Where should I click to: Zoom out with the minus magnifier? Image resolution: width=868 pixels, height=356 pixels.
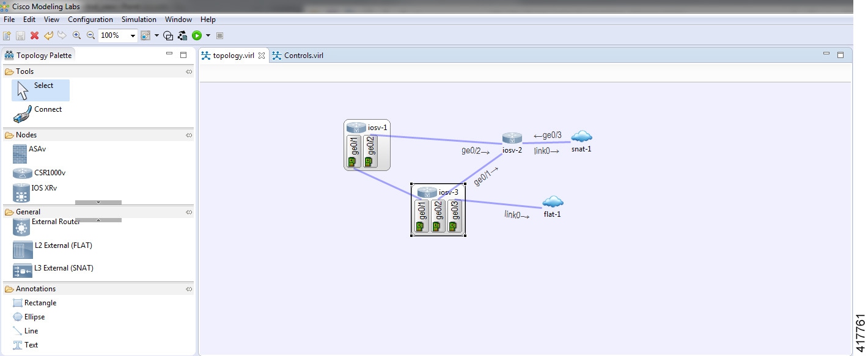90,36
